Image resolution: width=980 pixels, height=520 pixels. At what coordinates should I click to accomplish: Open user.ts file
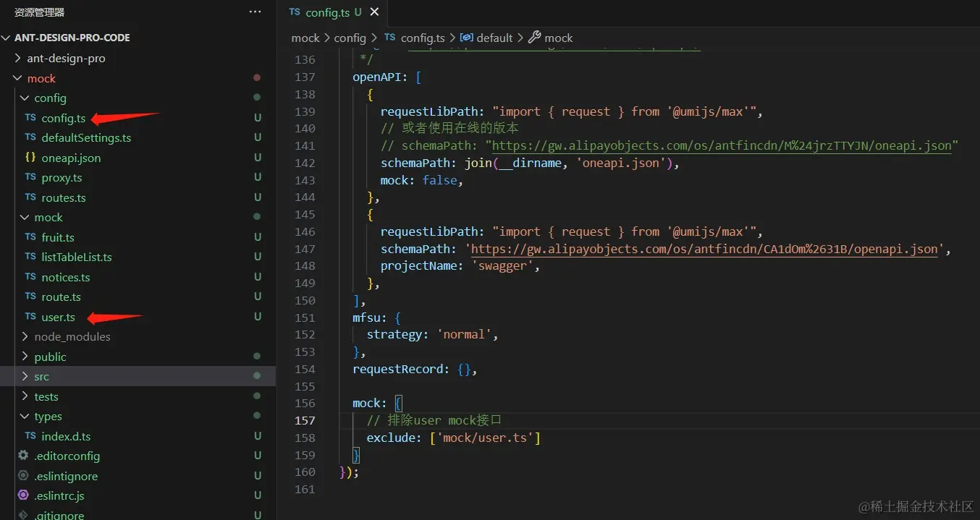tap(58, 317)
